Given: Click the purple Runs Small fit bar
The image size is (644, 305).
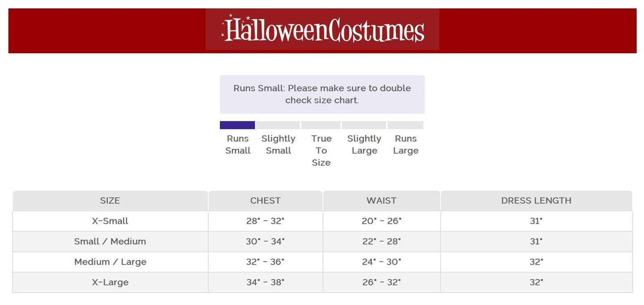Looking at the screenshot, I should (x=237, y=125).
